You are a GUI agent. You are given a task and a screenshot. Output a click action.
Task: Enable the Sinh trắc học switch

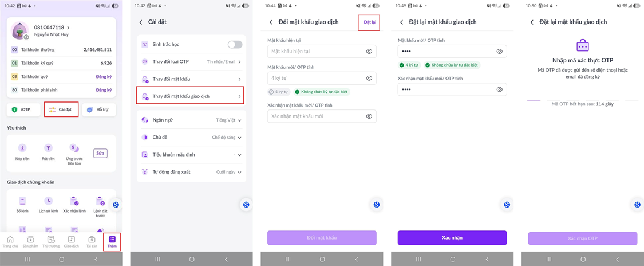coord(235,44)
